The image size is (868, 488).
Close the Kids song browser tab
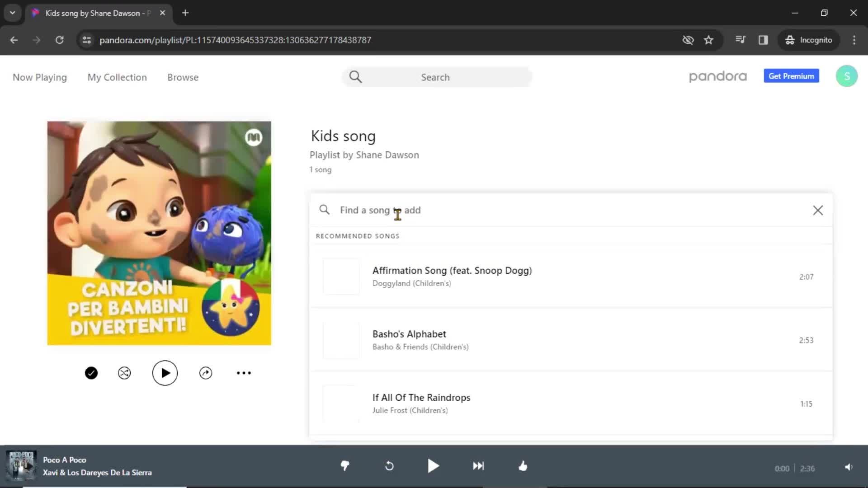click(162, 13)
